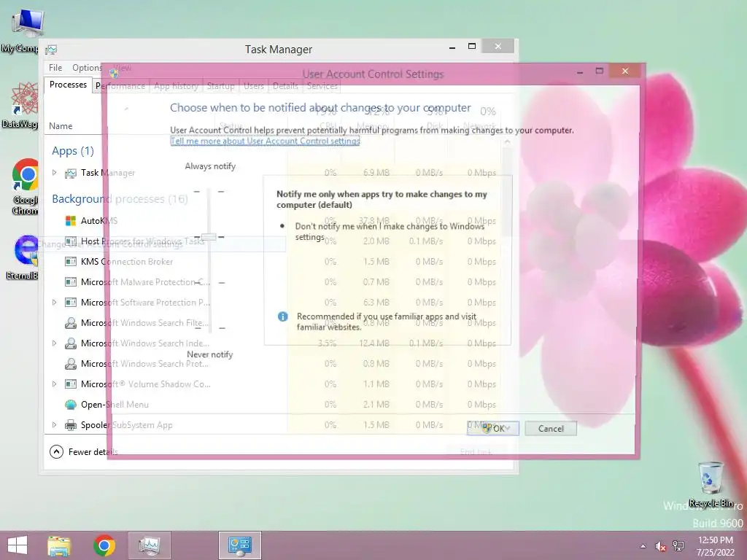
Task: Open Tell me more about UAC settings link
Action: point(265,141)
